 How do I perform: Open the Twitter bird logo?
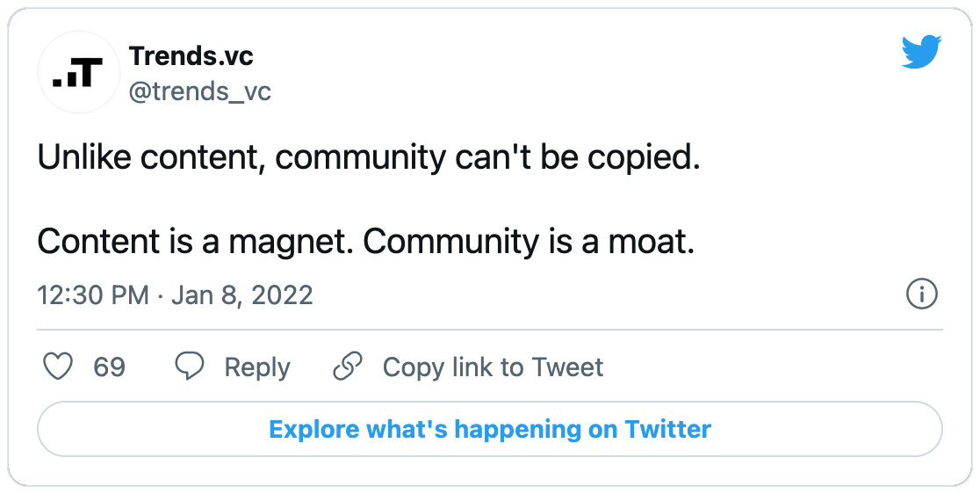[x=921, y=53]
